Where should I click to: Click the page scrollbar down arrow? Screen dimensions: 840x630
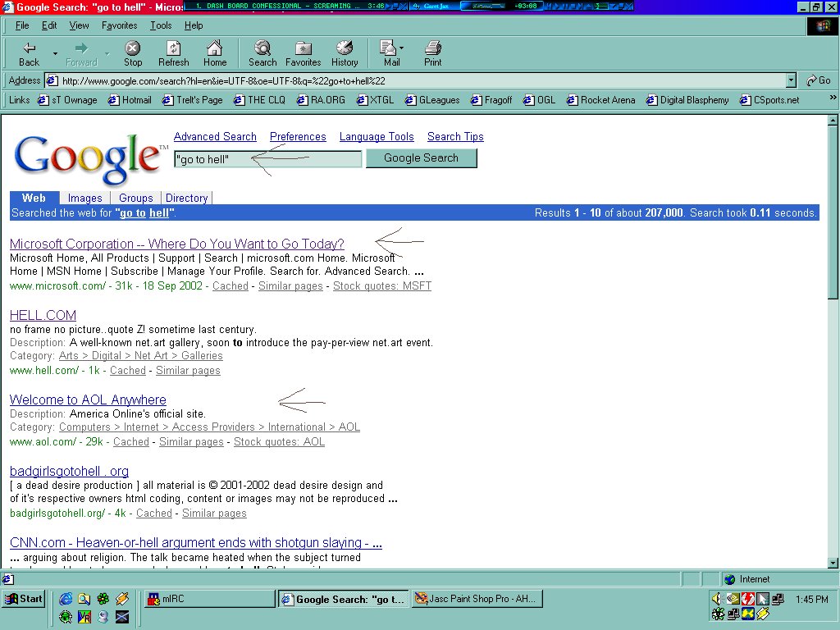click(x=833, y=563)
